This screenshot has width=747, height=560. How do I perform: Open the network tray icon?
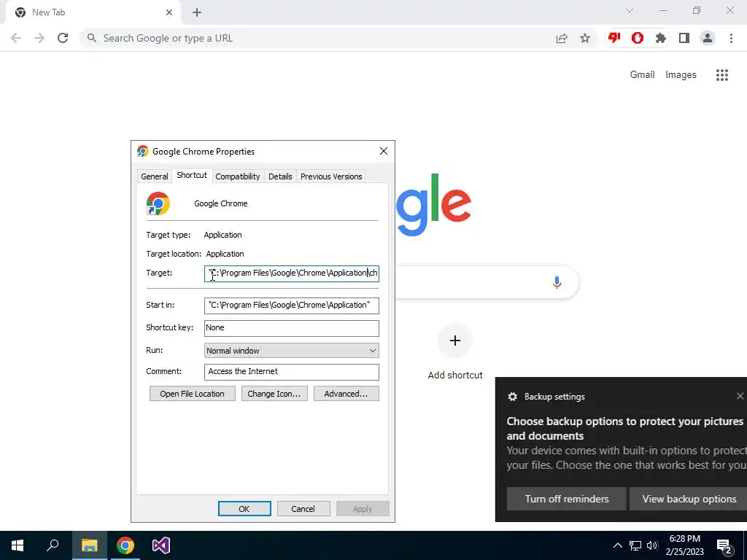pyautogui.click(x=635, y=545)
